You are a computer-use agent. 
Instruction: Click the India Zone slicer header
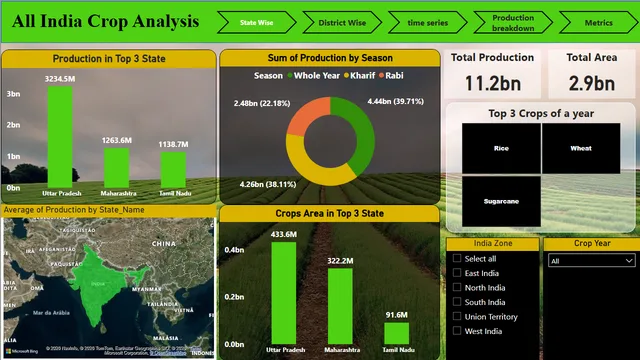pos(493,243)
